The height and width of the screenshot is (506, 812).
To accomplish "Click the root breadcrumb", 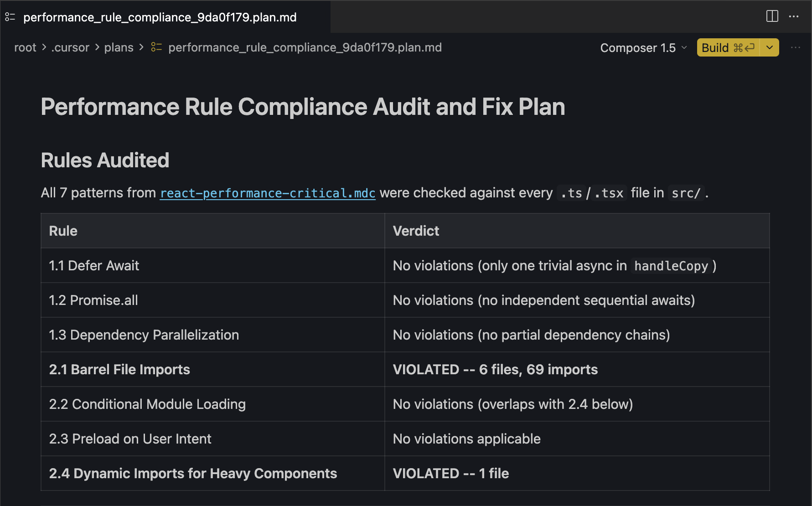I will pos(25,47).
